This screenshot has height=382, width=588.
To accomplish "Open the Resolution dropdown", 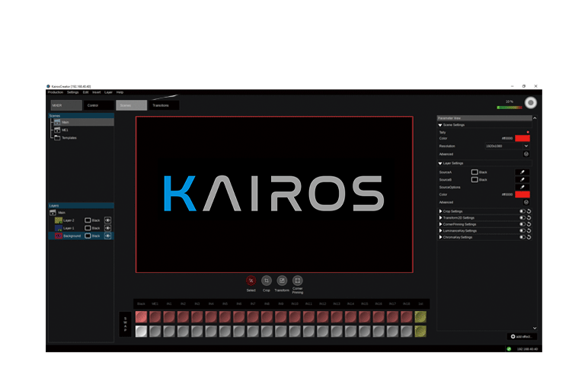I will pos(526,146).
